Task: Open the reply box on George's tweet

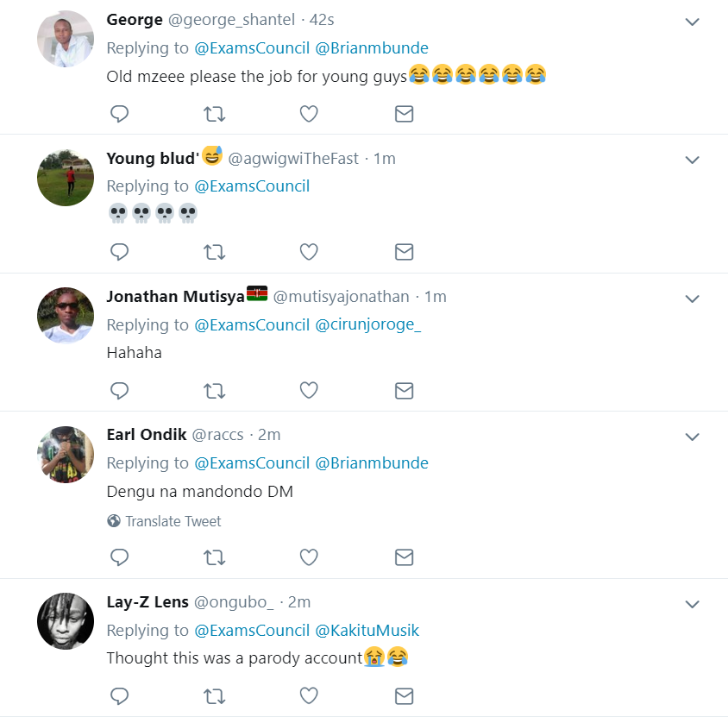Action: [x=119, y=113]
